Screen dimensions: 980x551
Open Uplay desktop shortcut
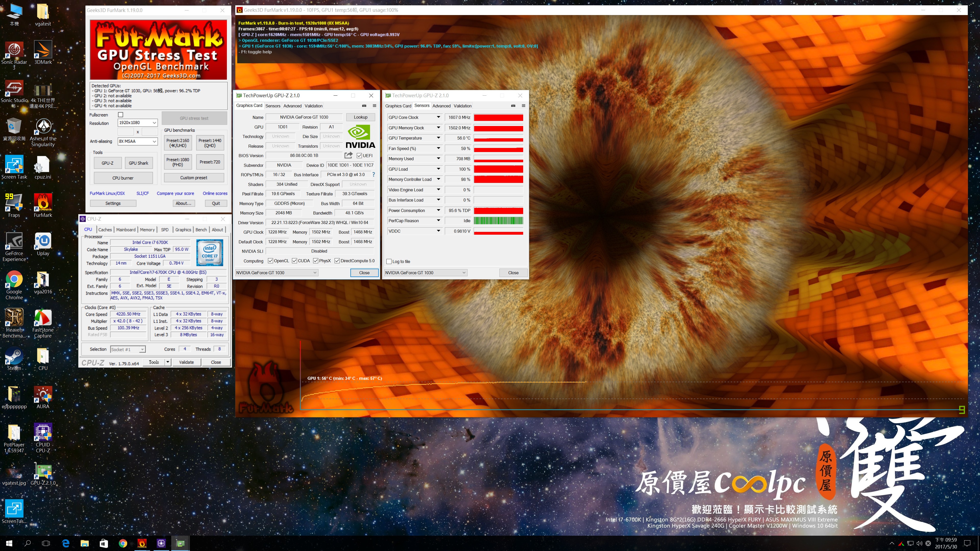coord(43,244)
